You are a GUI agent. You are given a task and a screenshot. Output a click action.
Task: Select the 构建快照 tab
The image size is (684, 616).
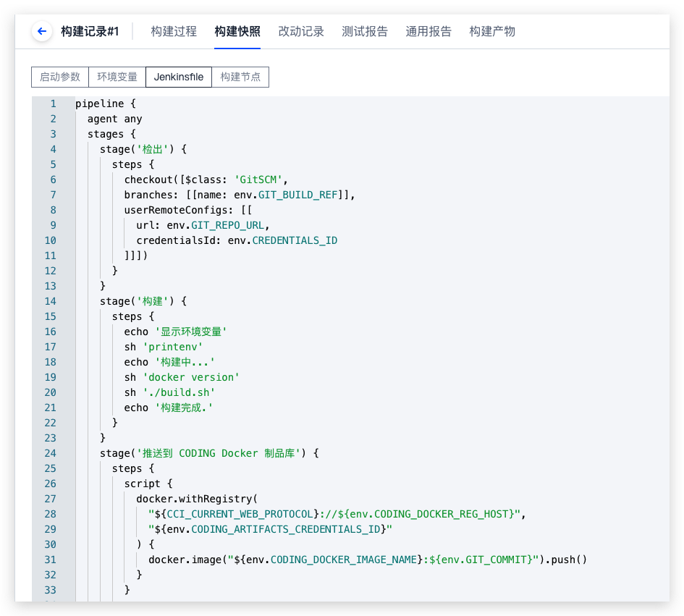(237, 31)
